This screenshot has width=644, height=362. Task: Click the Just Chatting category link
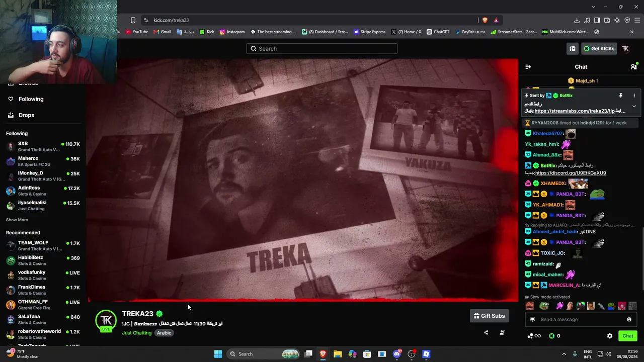[137, 333]
